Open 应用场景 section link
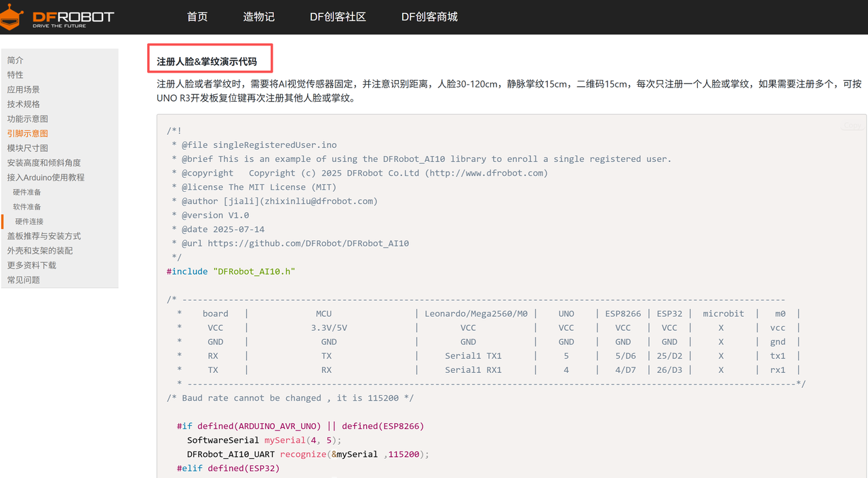The width and height of the screenshot is (868, 478). (x=24, y=89)
